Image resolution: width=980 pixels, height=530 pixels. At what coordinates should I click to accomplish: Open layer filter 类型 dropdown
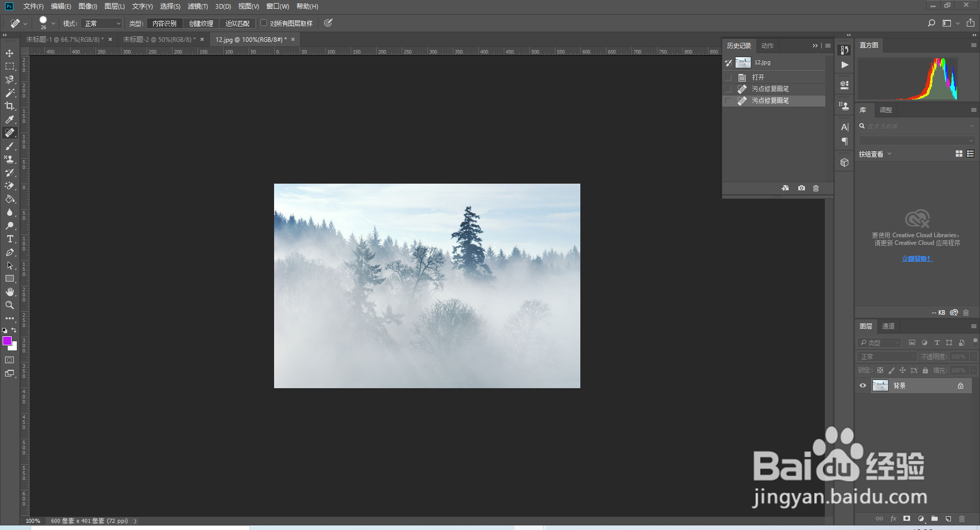click(879, 343)
